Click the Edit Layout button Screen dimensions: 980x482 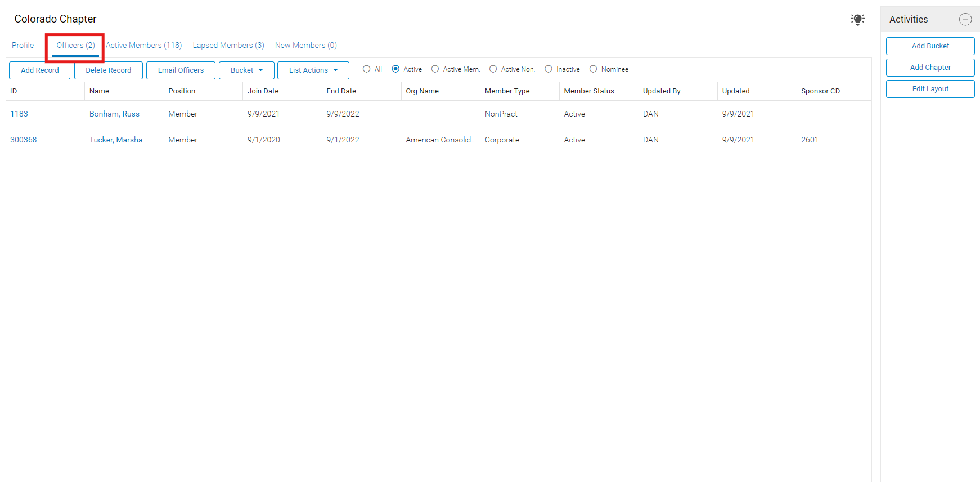tap(930, 89)
